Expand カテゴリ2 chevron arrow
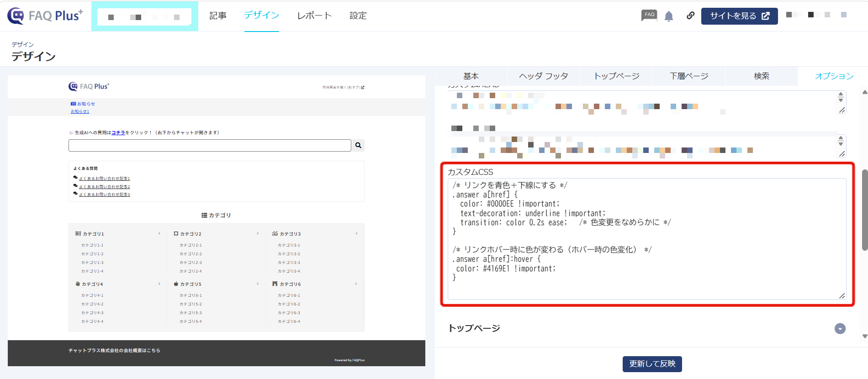The height and width of the screenshot is (379, 868). click(x=258, y=233)
